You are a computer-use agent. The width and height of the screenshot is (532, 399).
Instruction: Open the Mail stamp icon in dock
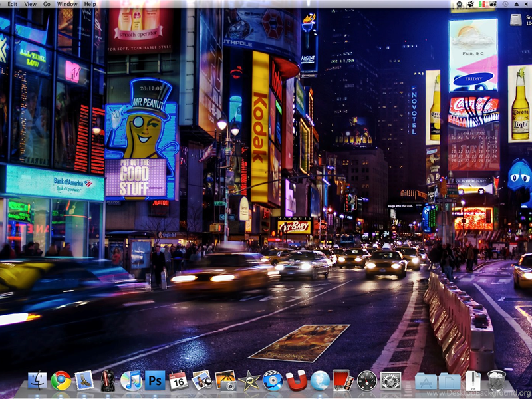coord(84,380)
